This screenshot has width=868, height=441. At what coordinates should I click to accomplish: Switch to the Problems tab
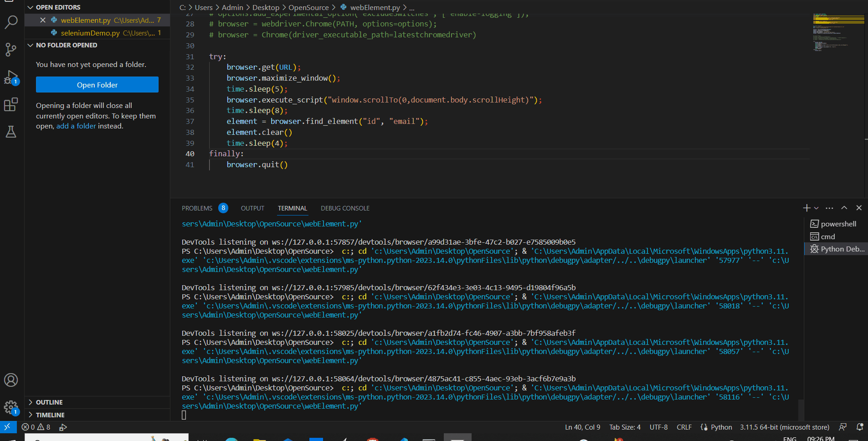[x=197, y=208]
